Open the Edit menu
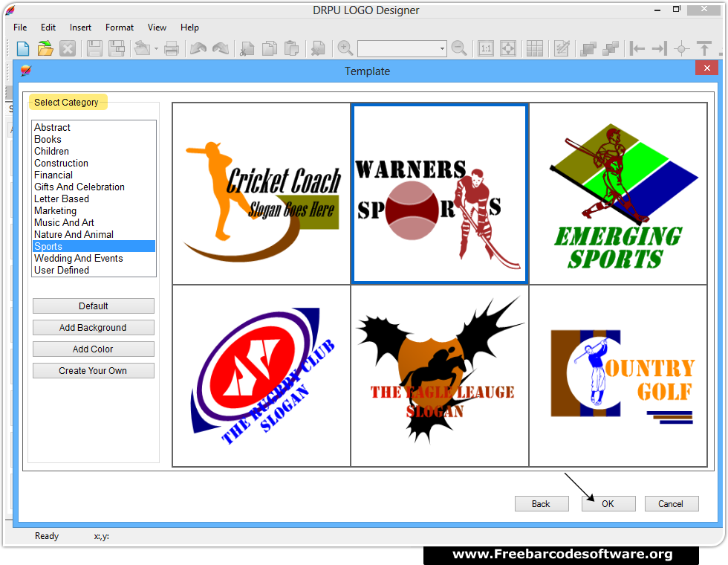This screenshot has height=565, width=728. pos(48,28)
